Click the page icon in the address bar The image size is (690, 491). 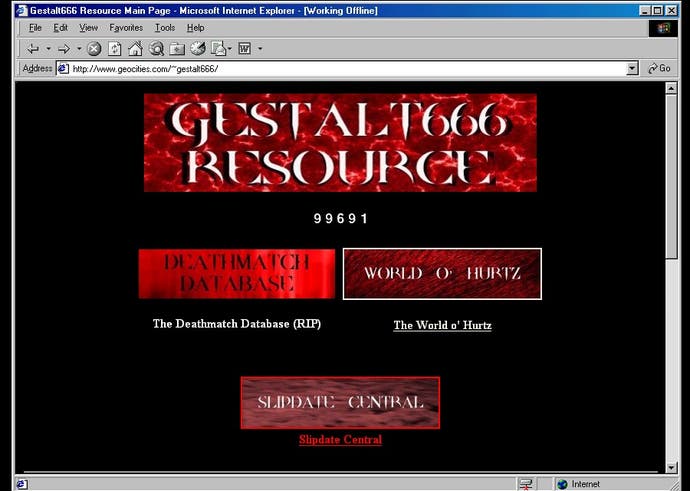(63, 69)
